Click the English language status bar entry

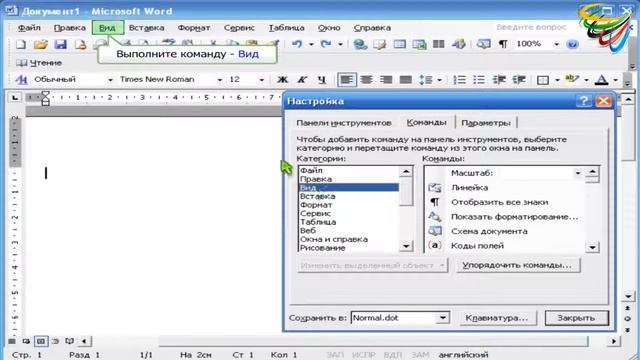pyautogui.click(x=463, y=355)
